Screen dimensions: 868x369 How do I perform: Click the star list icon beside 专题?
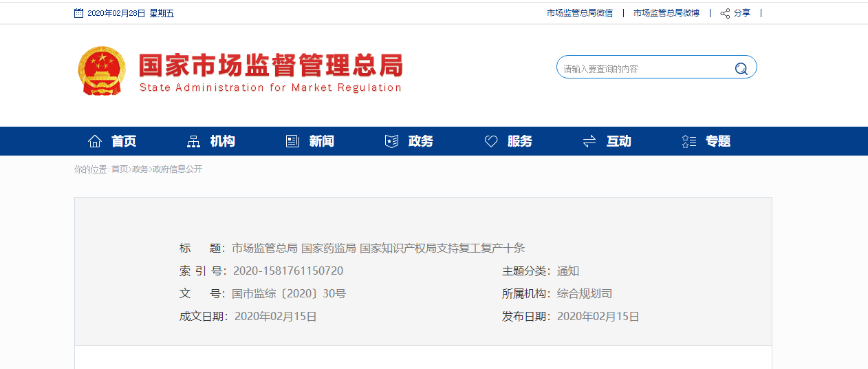(x=688, y=141)
